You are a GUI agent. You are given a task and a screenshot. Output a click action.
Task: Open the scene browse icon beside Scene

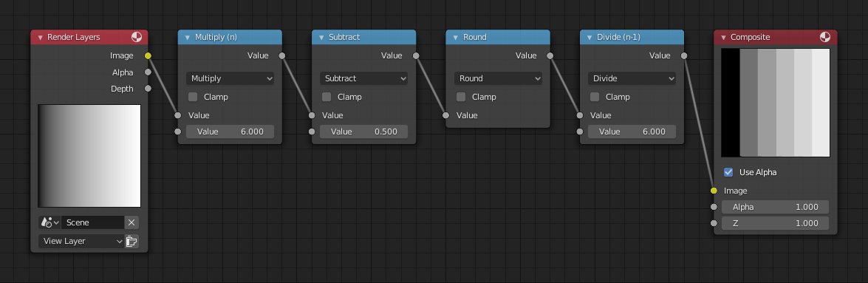pos(49,222)
